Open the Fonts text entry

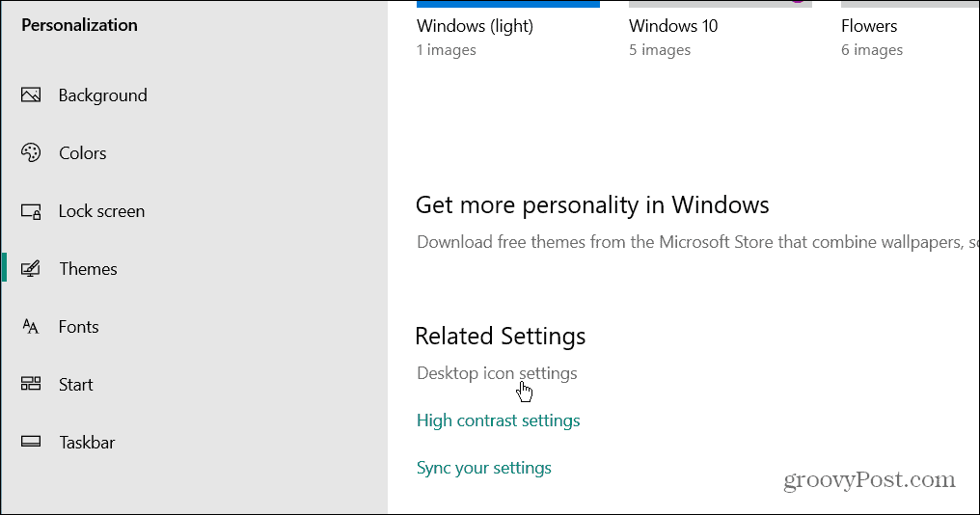78,327
